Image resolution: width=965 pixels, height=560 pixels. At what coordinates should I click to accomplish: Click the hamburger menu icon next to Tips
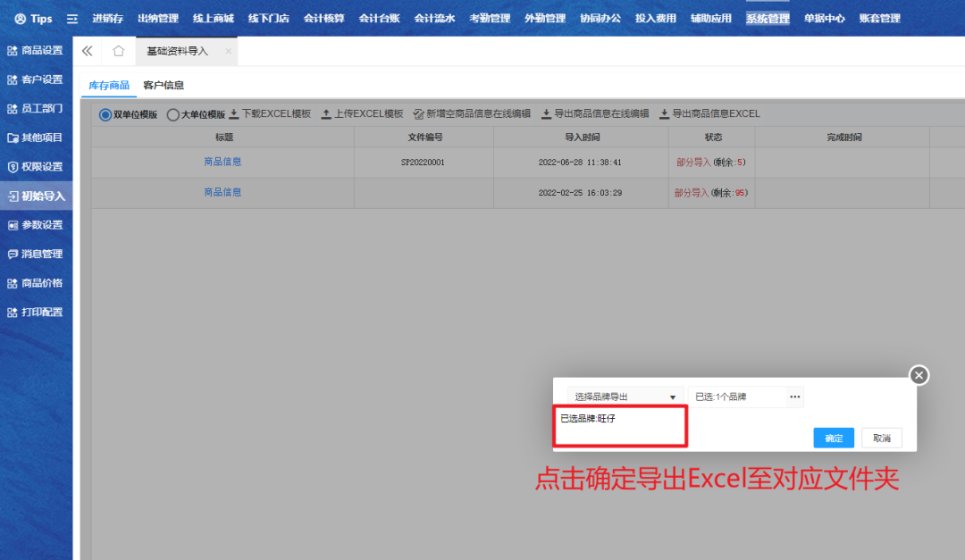[72, 19]
